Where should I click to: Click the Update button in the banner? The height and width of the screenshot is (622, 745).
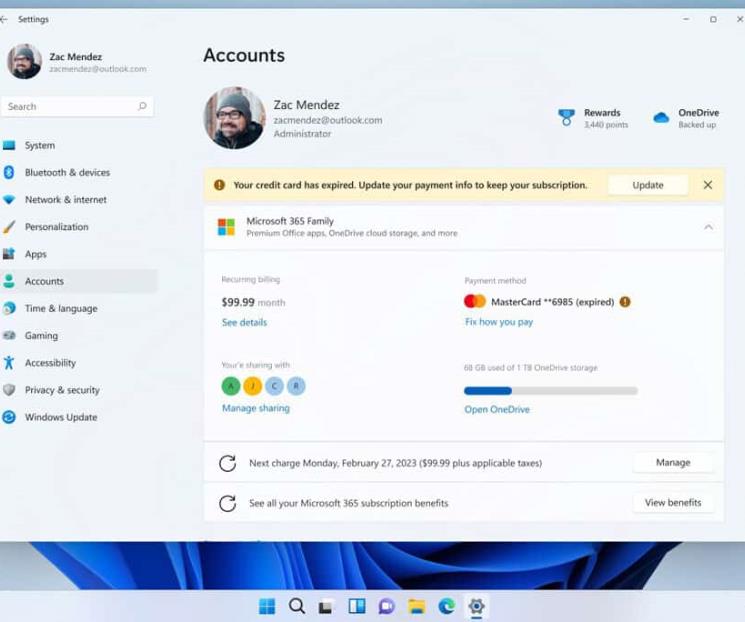point(648,185)
